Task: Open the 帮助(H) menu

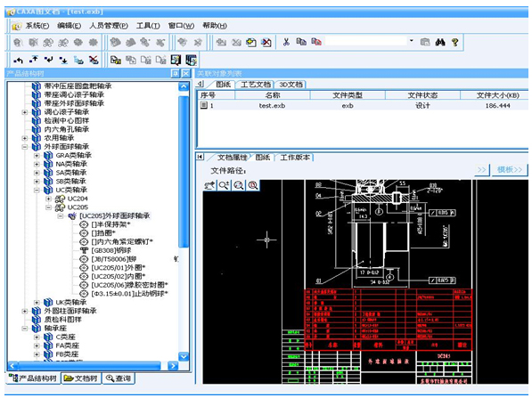Action: 215,26
